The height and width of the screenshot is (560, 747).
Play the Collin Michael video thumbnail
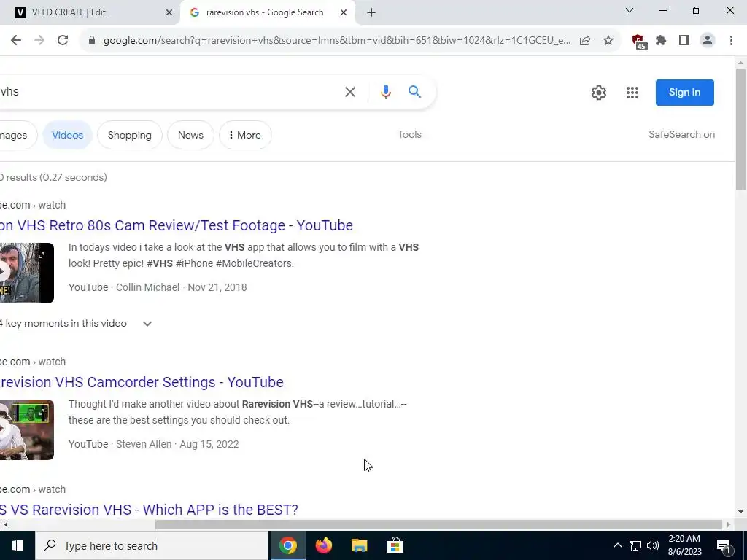[x=27, y=273]
